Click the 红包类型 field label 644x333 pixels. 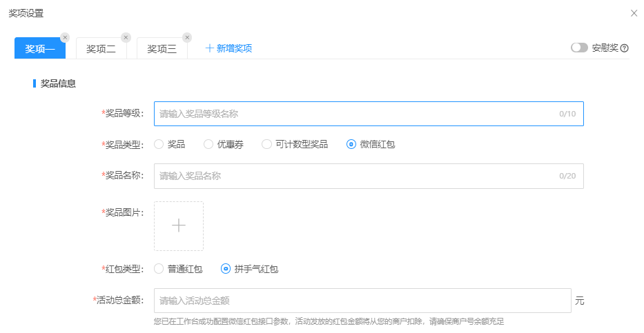tap(123, 269)
